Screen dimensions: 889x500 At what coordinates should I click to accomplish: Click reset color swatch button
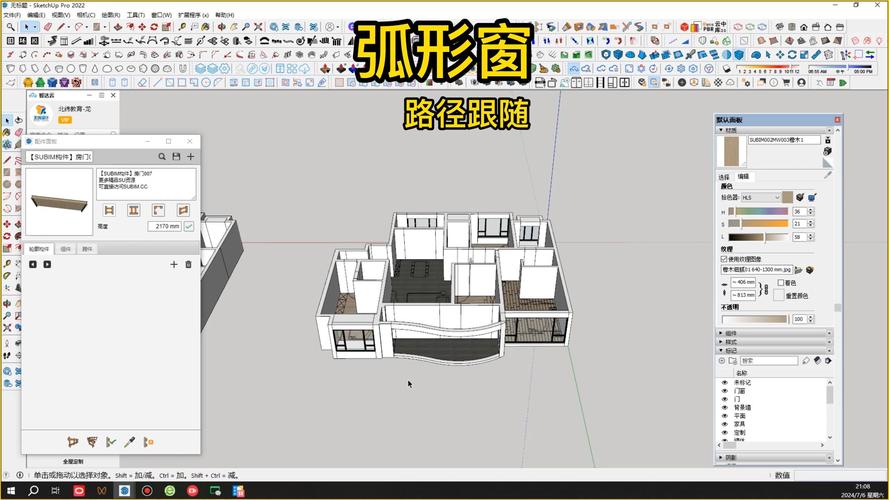pyautogui.click(x=779, y=295)
